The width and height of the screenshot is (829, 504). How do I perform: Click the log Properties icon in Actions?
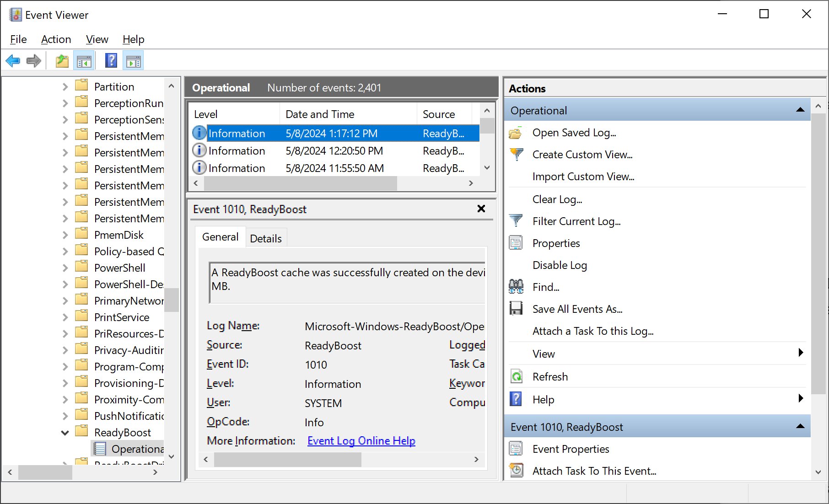[x=516, y=243]
